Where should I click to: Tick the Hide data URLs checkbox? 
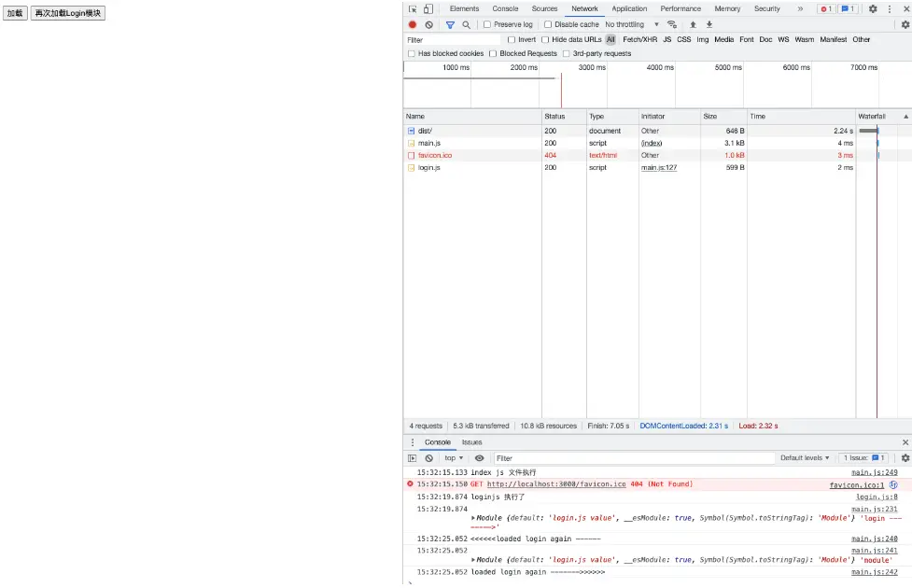[x=546, y=40]
